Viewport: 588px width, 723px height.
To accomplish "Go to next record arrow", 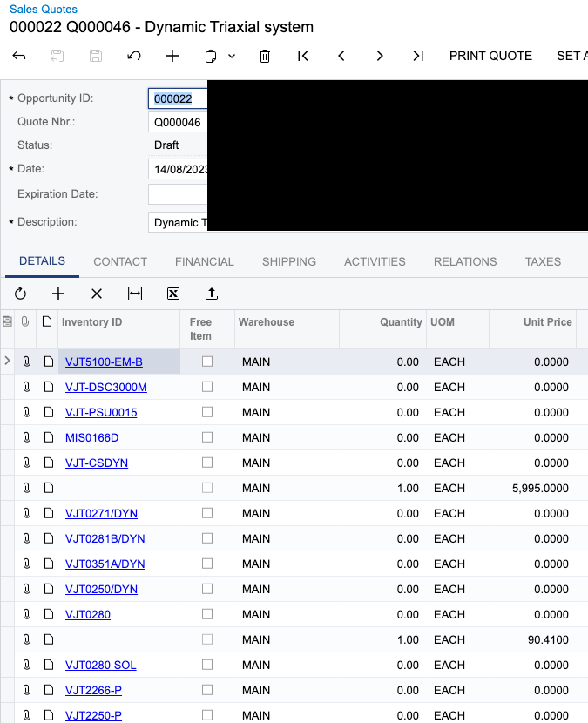I will coord(380,57).
